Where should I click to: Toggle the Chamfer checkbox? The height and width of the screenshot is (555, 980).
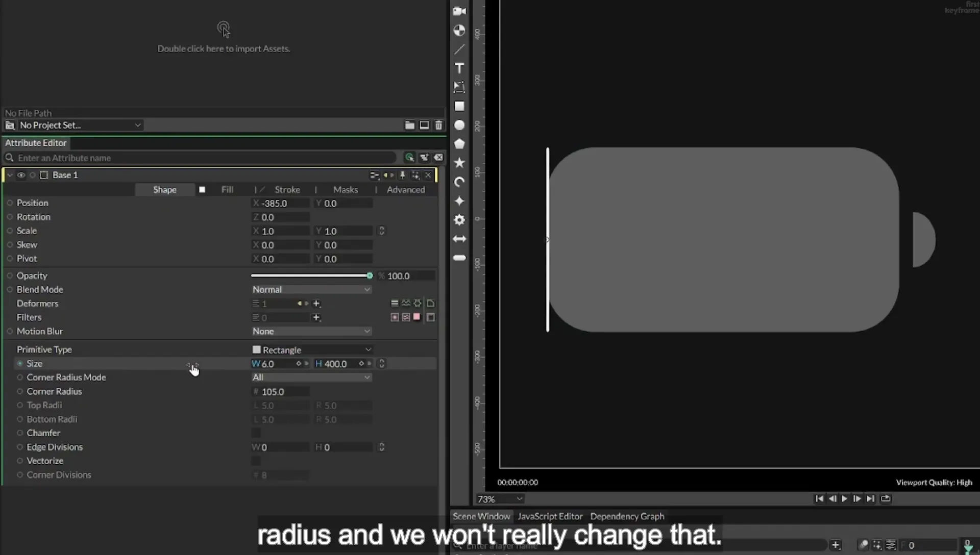[x=256, y=433]
